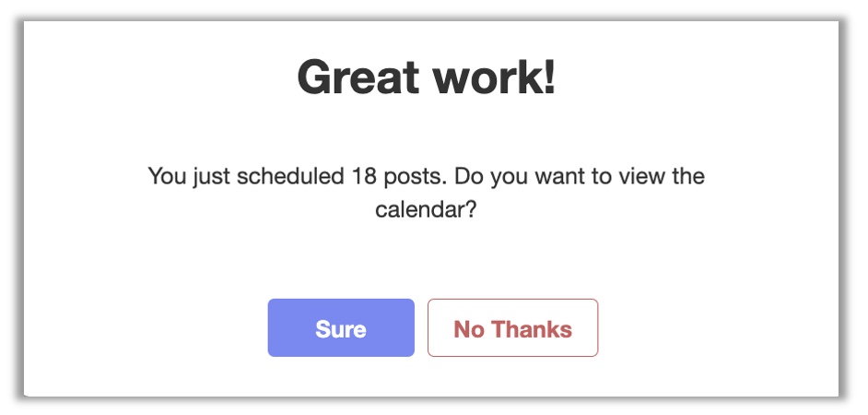Click the word calendar? in the message
The width and height of the screenshot is (868, 415).
pyautogui.click(x=426, y=210)
